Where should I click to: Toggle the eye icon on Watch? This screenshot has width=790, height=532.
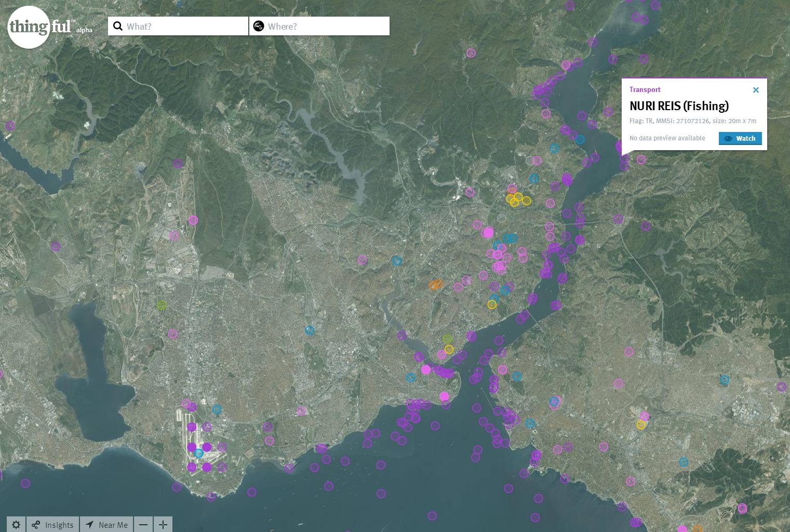click(728, 139)
